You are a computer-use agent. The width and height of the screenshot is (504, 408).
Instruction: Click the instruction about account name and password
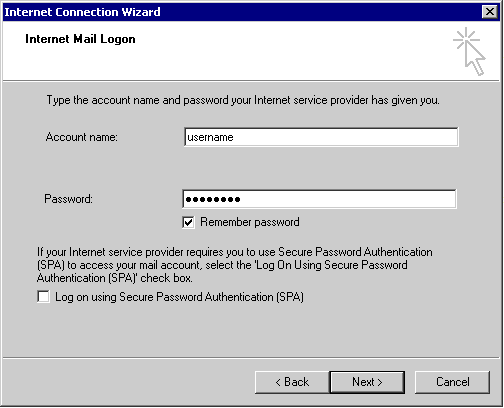pos(243,100)
